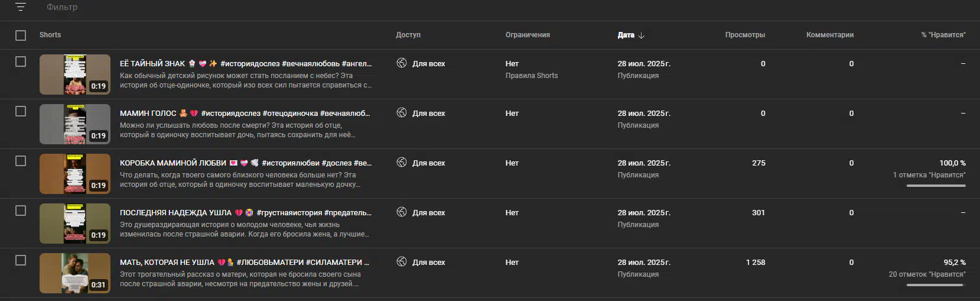This screenshot has width=980, height=301.
Task: Sort by the Дата column header
Action: (626, 35)
